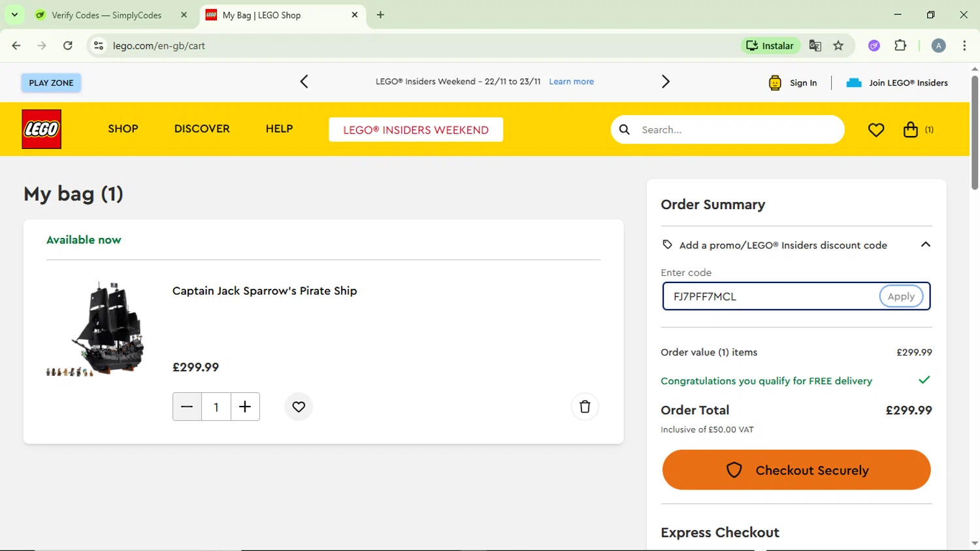Click the Sign In link
This screenshot has width=980, height=551.
click(804, 83)
